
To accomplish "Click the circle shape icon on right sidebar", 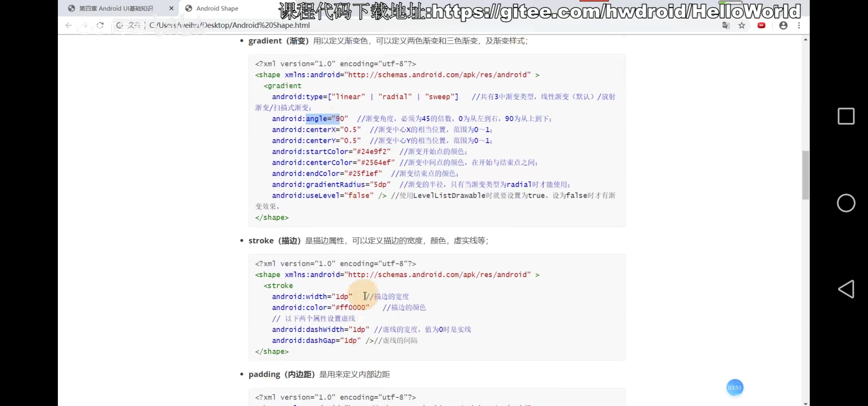I will coord(846,203).
